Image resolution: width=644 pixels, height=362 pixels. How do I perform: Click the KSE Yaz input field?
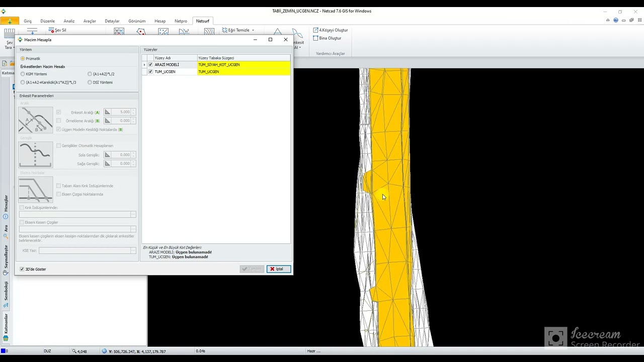click(84, 250)
